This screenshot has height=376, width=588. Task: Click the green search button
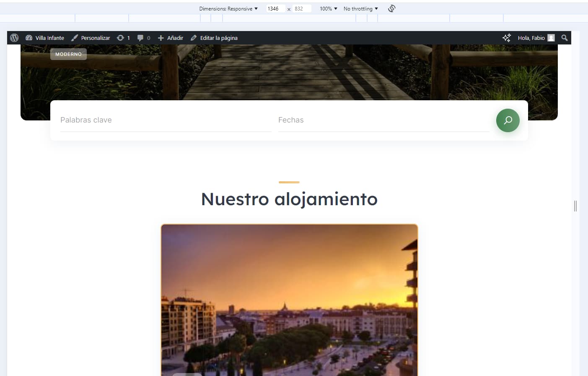(508, 120)
